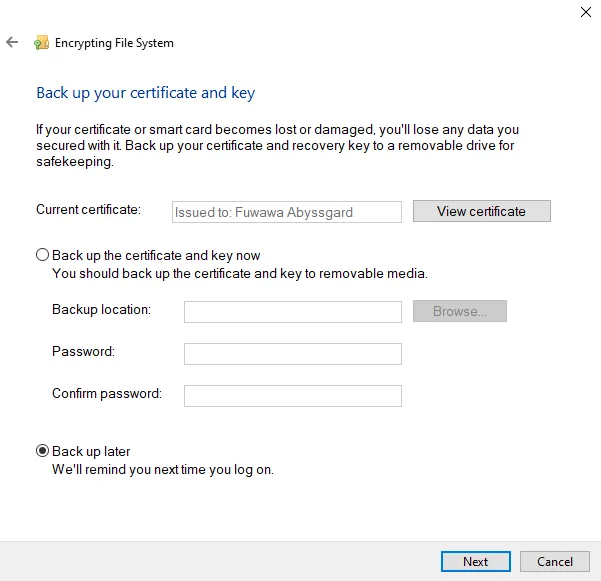This screenshot has width=601, height=581.
Task: Cancel the wizard
Action: [x=555, y=561]
